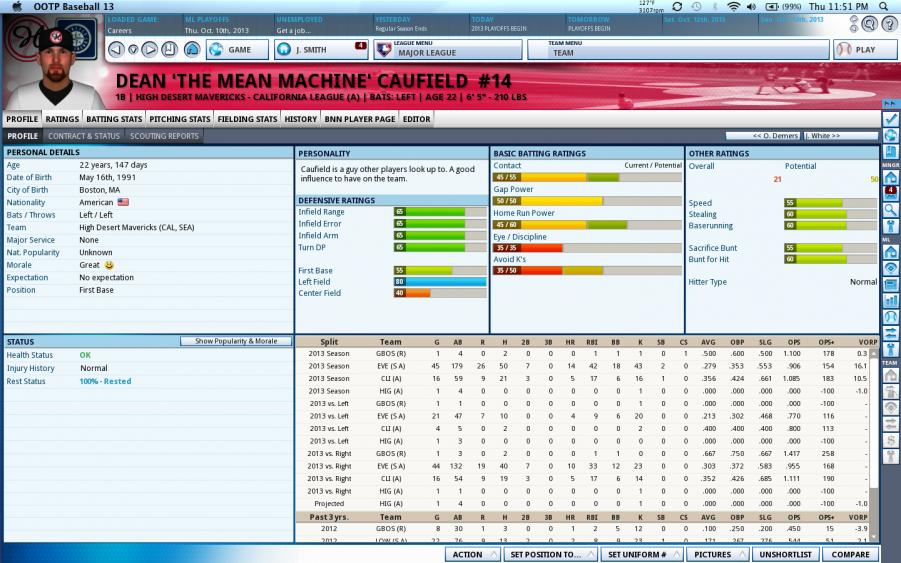The image size is (901, 563).
Task: Click the UNSHORTLIST button
Action: point(786,554)
